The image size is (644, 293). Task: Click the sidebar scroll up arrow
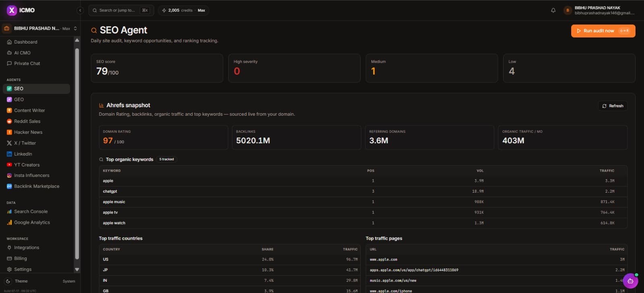point(77,40)
